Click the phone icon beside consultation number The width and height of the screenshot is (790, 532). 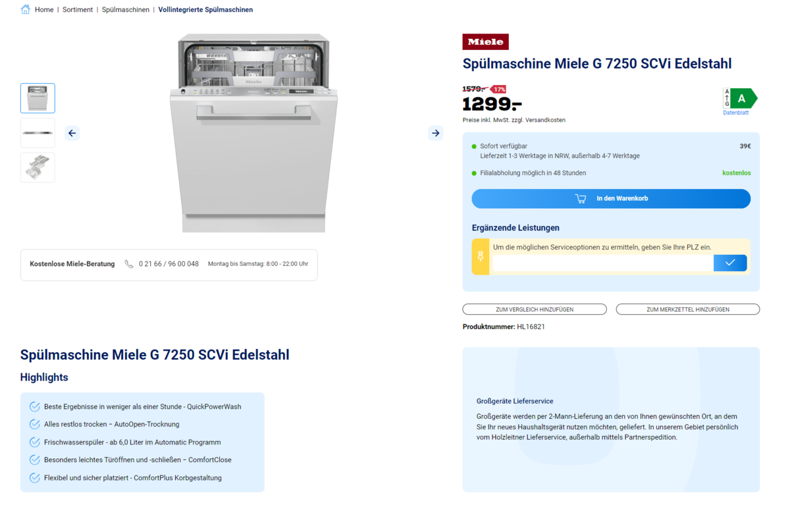129,264
